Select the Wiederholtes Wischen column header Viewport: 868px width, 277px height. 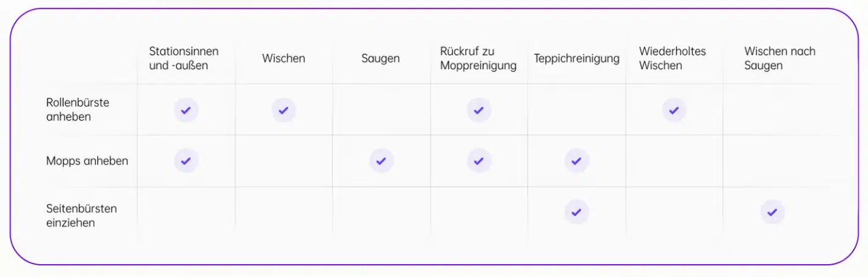pos(673,58)
